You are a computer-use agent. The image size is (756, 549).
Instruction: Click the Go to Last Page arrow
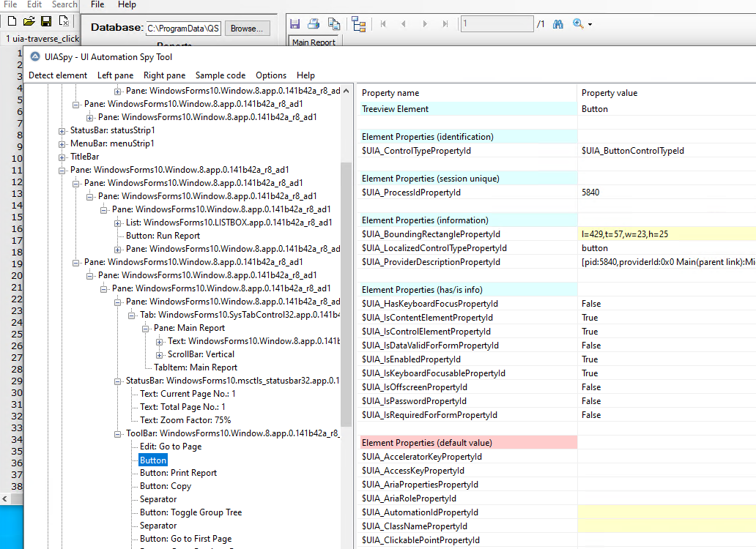coord(445,23)
